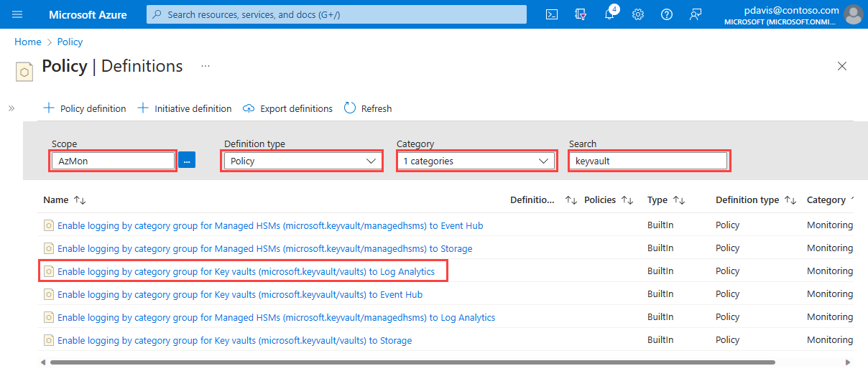Open Managed HSMs to Event Hub policy
Image resolution: width=868 pixels, height=371 pixels.
[270, 225]
